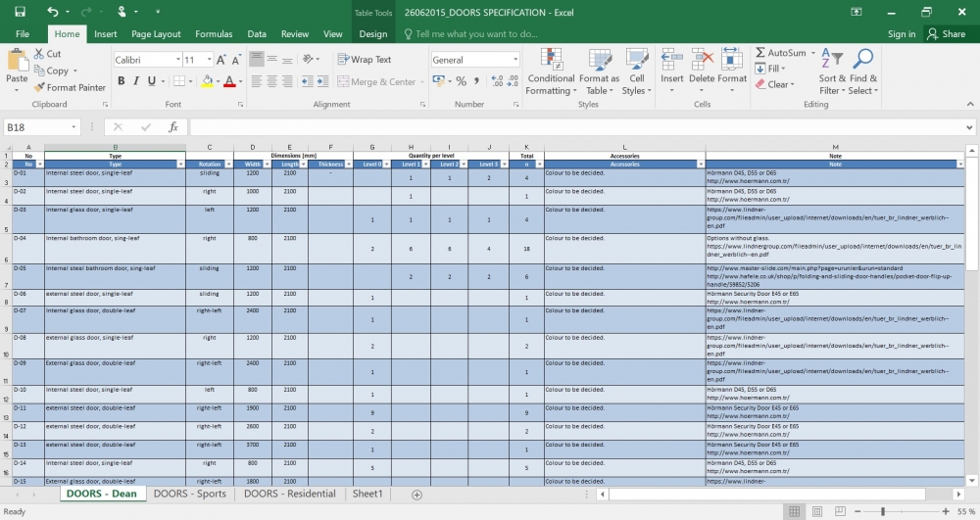Adjust the zoom slider handle
Image resolution: width=980 pixels, height=520 pixels.
883,511
